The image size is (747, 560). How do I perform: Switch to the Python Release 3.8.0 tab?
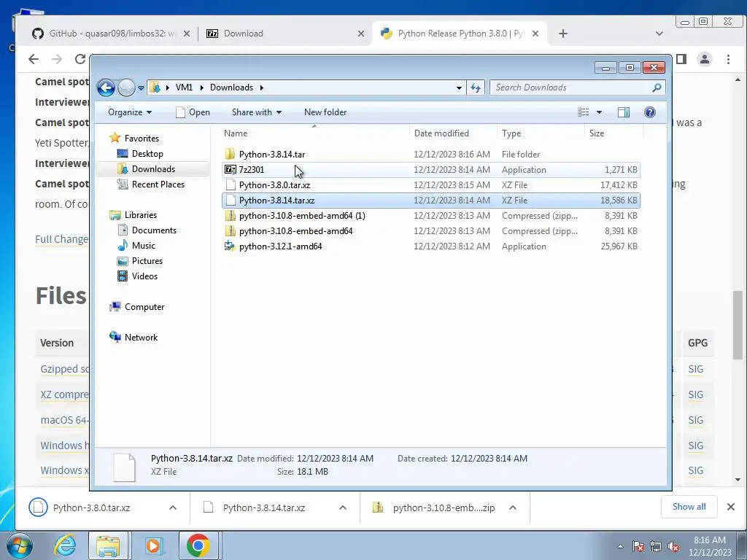[x=460, y=34]
